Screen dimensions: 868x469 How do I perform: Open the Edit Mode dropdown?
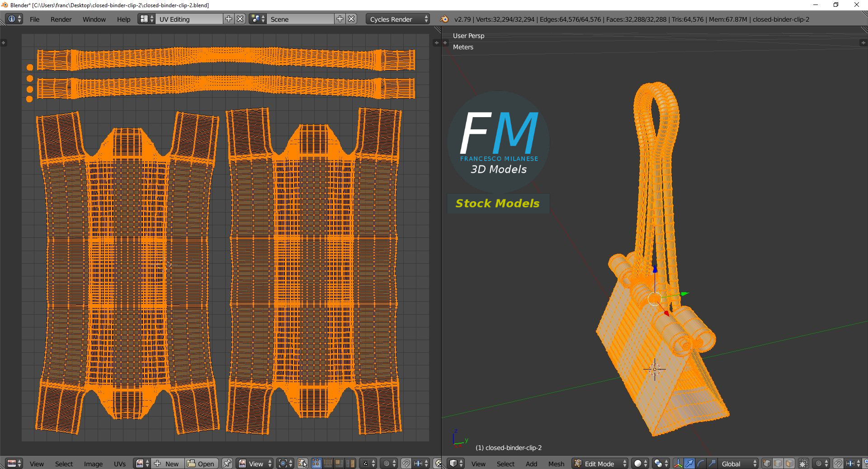(600, 464)
